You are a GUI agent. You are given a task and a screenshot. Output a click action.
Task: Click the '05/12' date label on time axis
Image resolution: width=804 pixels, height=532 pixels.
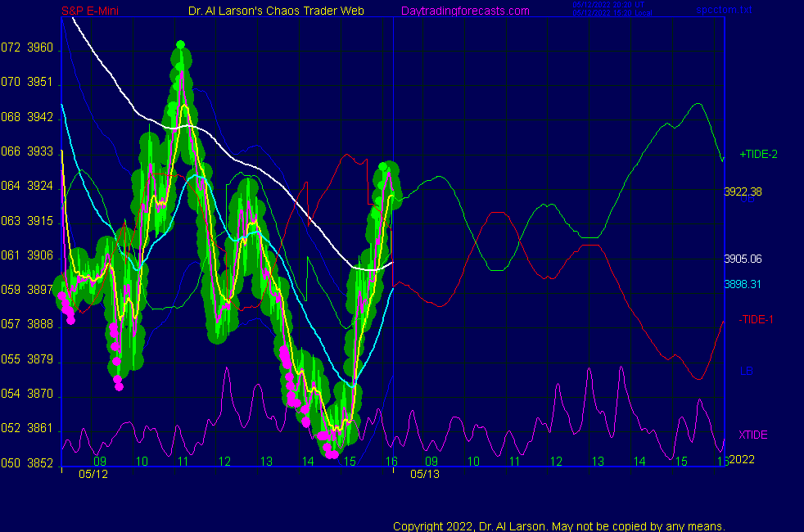click(x=93, y=474)
